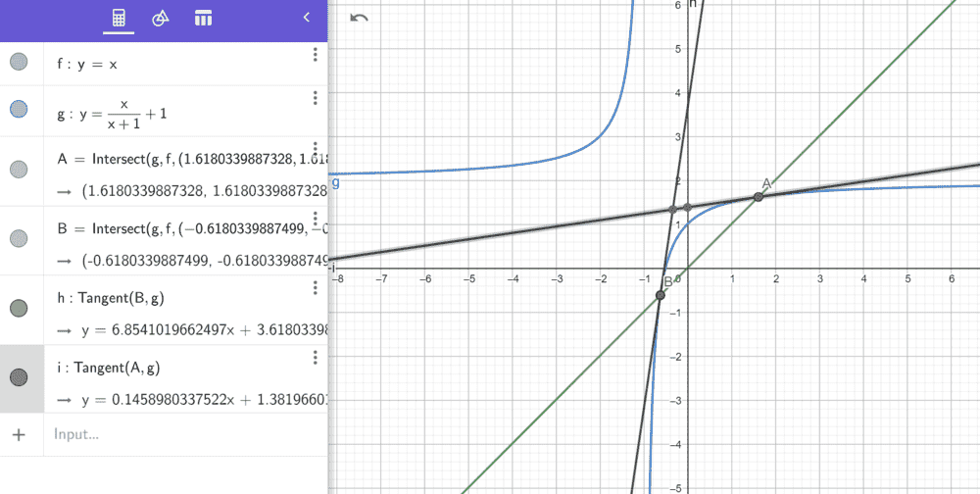Open the three-dot menu for Tangent(A, g)
Image resolution: width=980 pixels, height=494 pixels.
(x=315, y=357)
